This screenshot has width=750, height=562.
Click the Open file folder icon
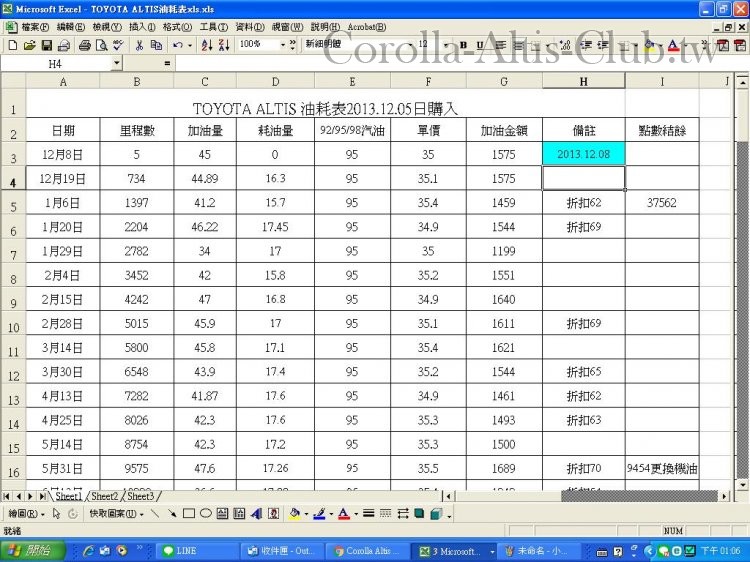[x=30, y=45]
